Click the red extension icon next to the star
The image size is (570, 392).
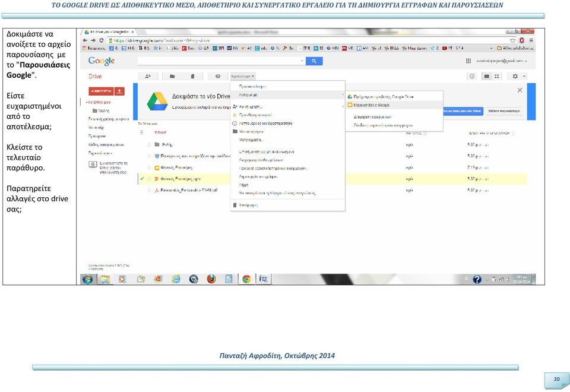point(522,40)
